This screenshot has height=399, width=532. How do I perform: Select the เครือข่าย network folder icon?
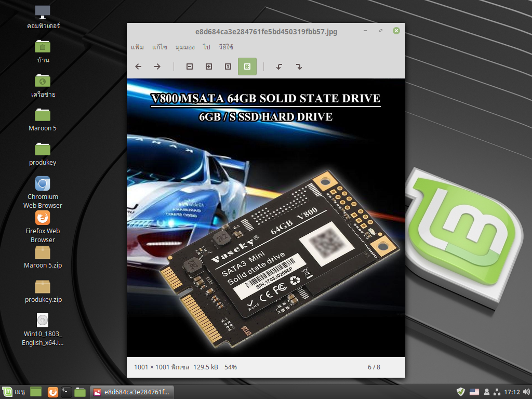tap(43, 86)
